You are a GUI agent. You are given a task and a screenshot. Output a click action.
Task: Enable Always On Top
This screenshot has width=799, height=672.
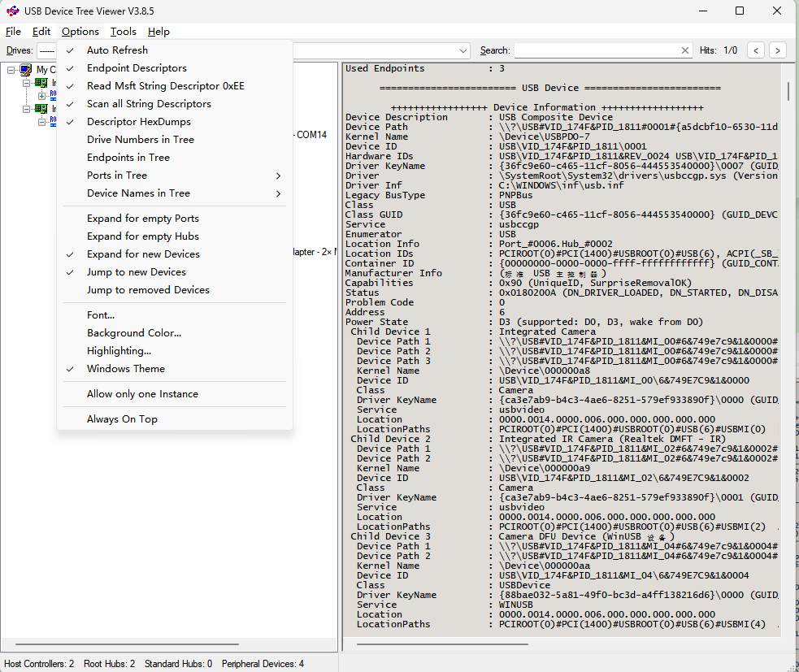pos(122,419)
